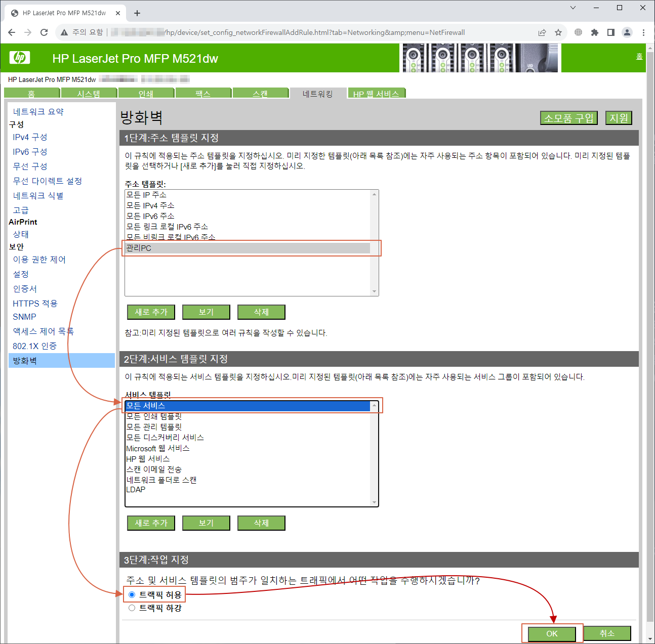Open 인증서 link in sidebar
Screen dimensions: 655x644
(25, 289)
